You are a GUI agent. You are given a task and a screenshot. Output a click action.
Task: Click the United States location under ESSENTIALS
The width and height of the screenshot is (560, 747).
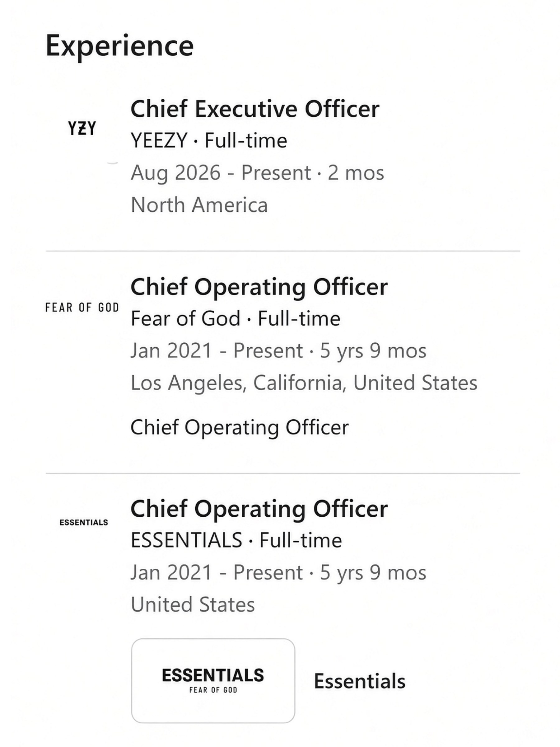pyautogui.click(x=192, y=604)
